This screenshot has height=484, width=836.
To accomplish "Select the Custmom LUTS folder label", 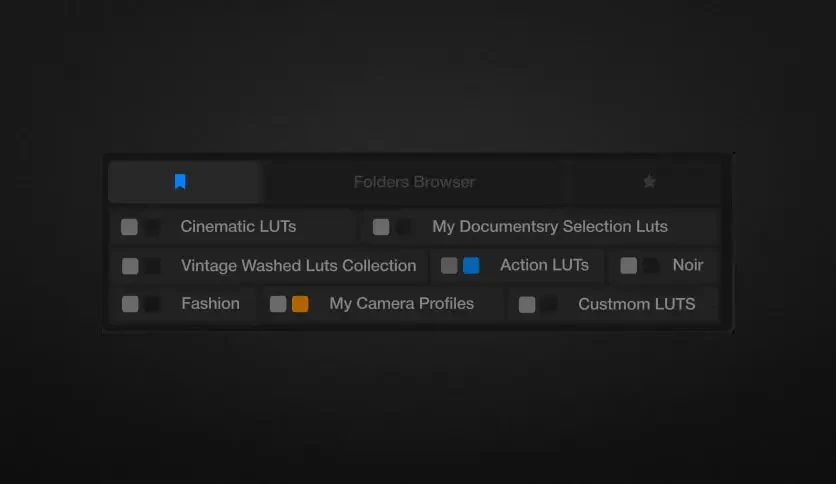I will tap(637, 304).
